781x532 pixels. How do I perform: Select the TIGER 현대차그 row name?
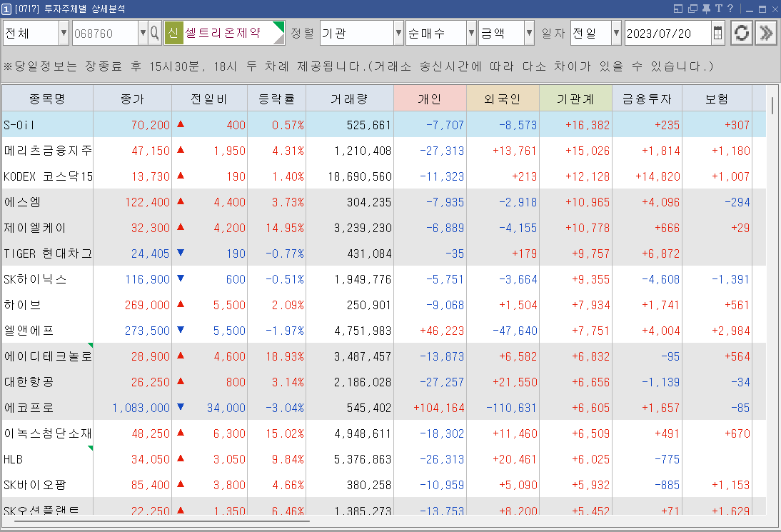pyautogui.click(x=48, y=254)
